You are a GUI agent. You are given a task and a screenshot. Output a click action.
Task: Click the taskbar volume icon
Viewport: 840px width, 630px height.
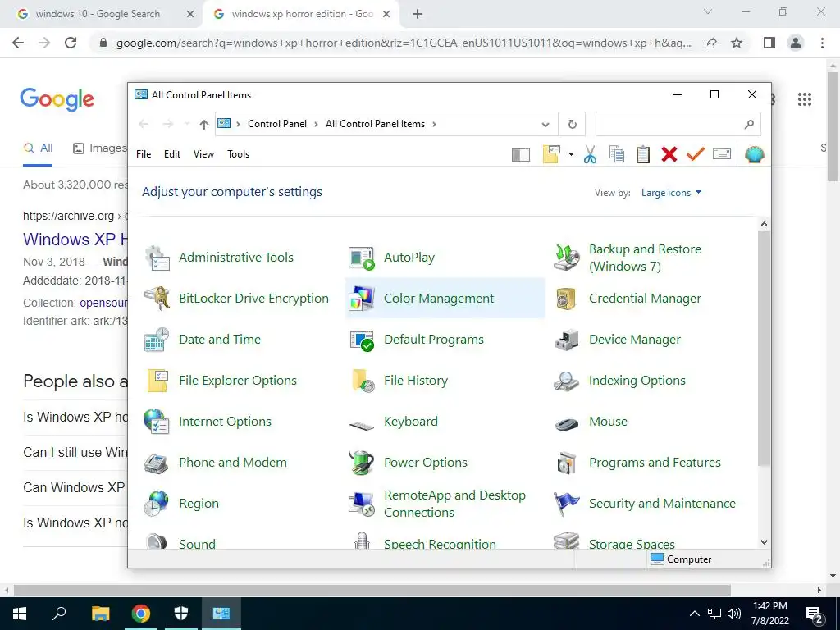point(734,614)
